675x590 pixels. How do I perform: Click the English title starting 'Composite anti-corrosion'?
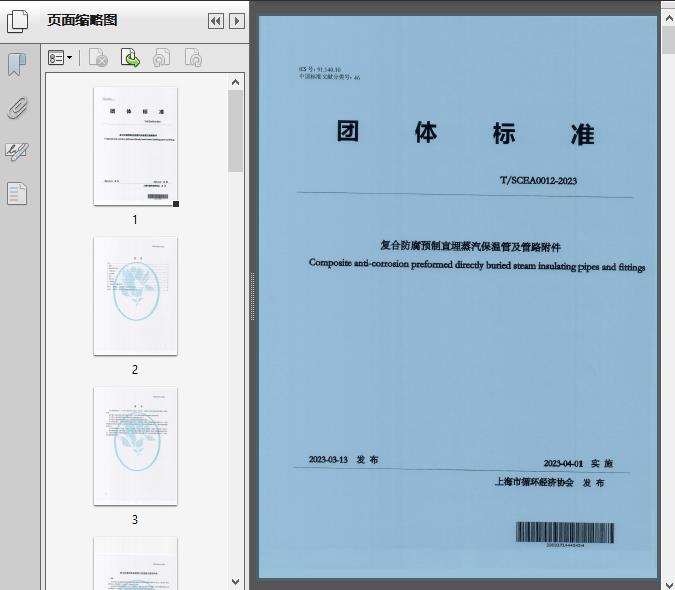tap(477, 265)
